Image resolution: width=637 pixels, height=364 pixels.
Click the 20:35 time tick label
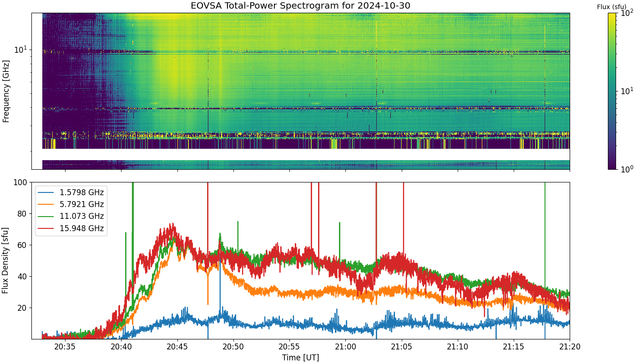coord(65,347)
